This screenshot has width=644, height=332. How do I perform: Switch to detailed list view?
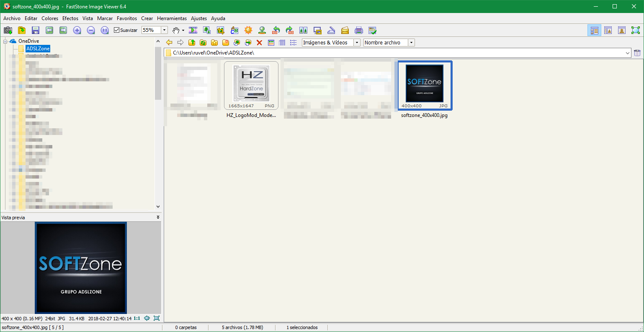(281, 42)
